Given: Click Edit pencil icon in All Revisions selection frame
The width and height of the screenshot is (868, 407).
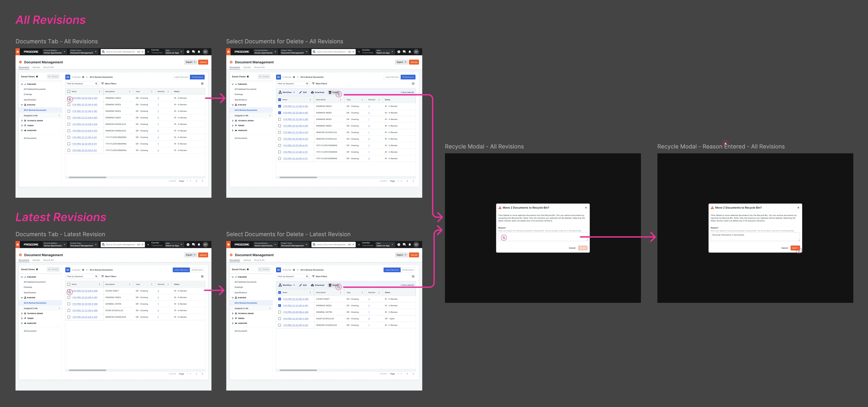Looking at the screenshot, I should click(x=301, y=92).
